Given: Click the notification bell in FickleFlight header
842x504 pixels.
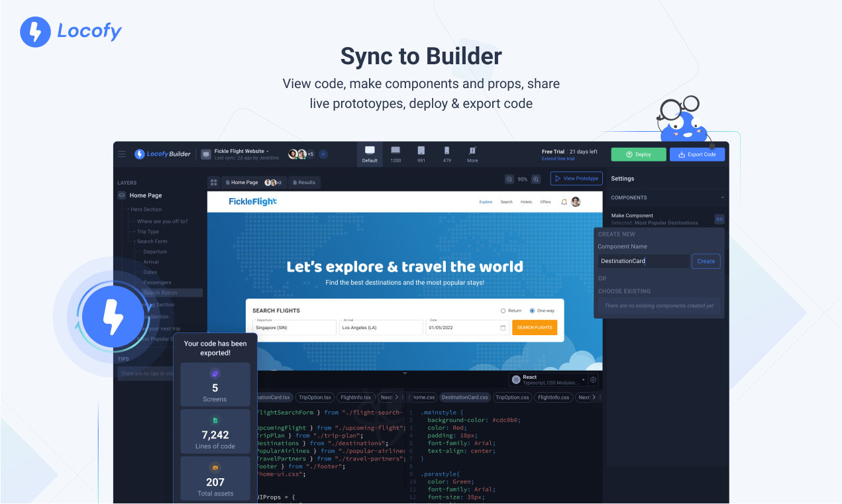Looking at the screenshot, I should (564, 201).
